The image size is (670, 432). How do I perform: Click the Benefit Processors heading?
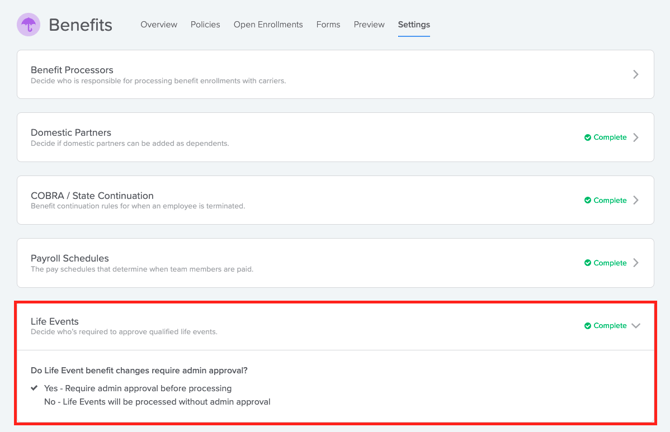[x=72, y=70]
